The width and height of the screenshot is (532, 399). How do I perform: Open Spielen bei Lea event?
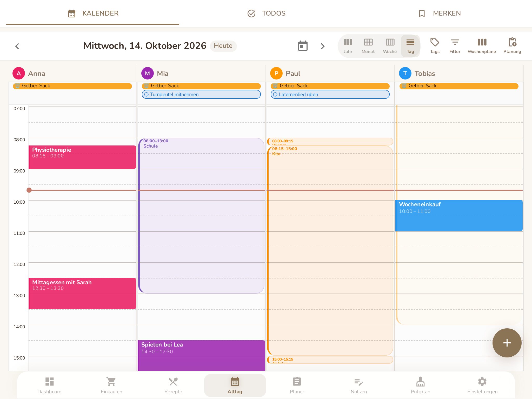click(201, 355)
